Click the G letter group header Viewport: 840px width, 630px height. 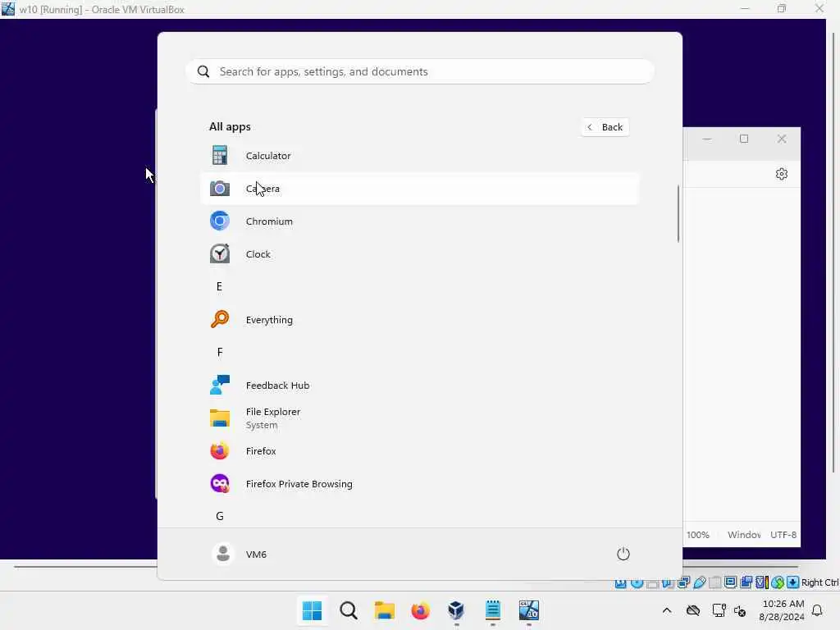(x=220, y=516)
